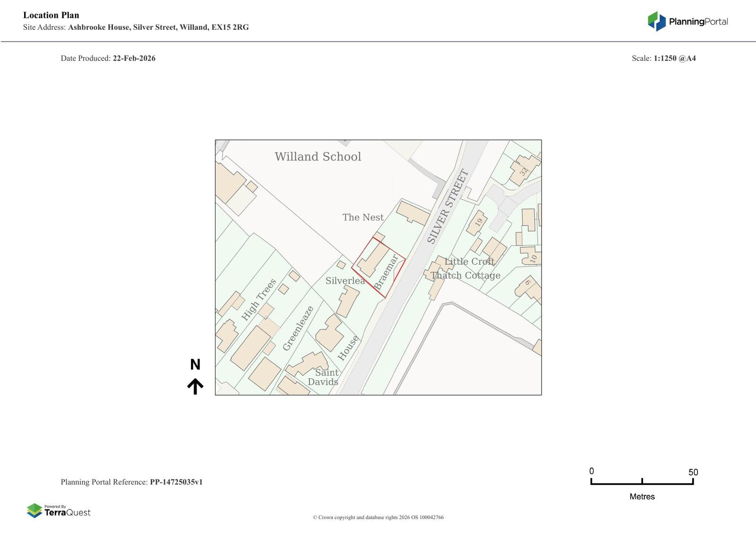The image size is (756, 535).
Task: Click the Willand School map label
Action: point(318,156)
